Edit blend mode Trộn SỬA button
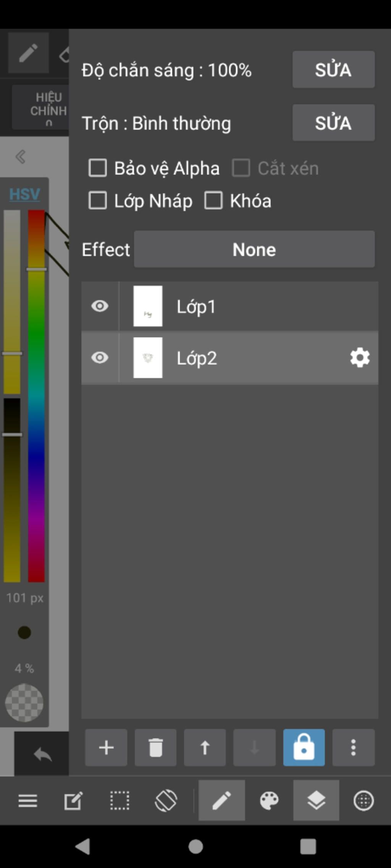The width and height of the screenshot is (391, 868). (x=333, y=123)
